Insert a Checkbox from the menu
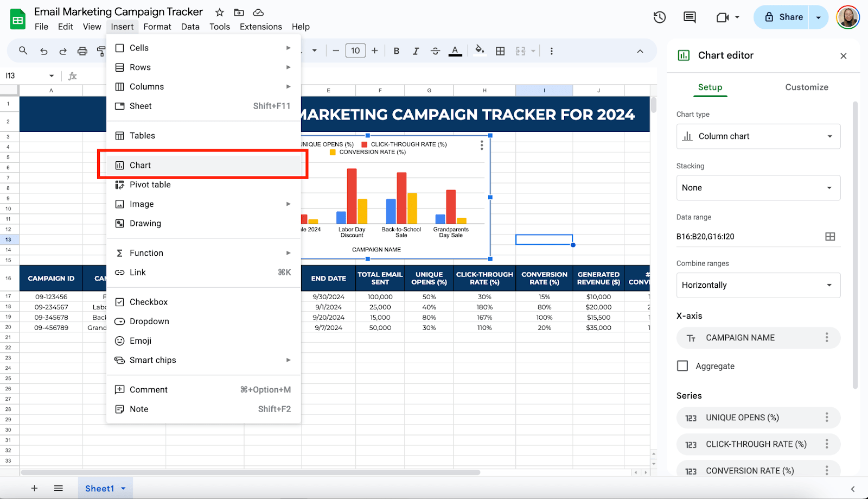 (203, 302)
